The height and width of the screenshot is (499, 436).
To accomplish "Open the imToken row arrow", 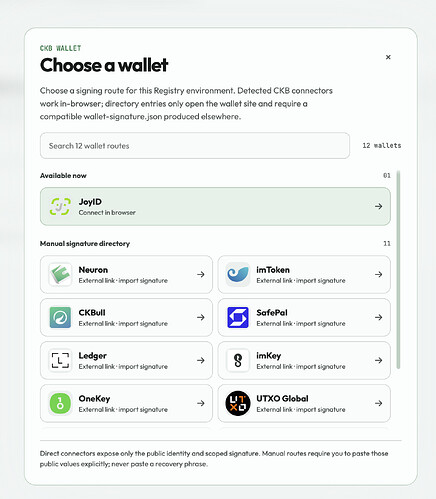I will tap(378, 274).
